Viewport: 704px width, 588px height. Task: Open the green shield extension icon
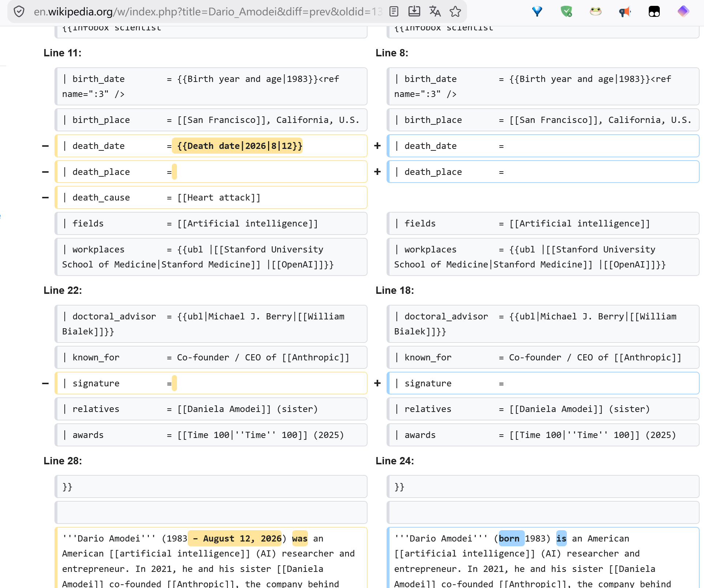566,12
